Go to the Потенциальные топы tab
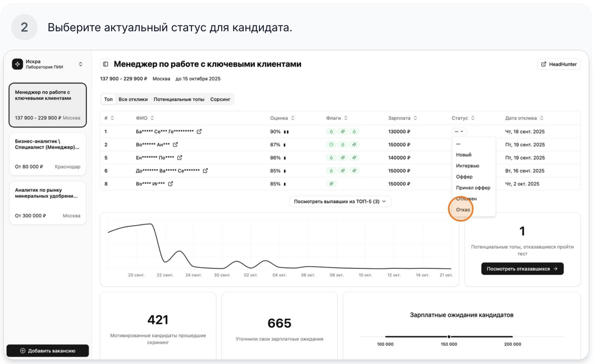The height and width of the screenshot is (364, 595). tap(179, 99)
